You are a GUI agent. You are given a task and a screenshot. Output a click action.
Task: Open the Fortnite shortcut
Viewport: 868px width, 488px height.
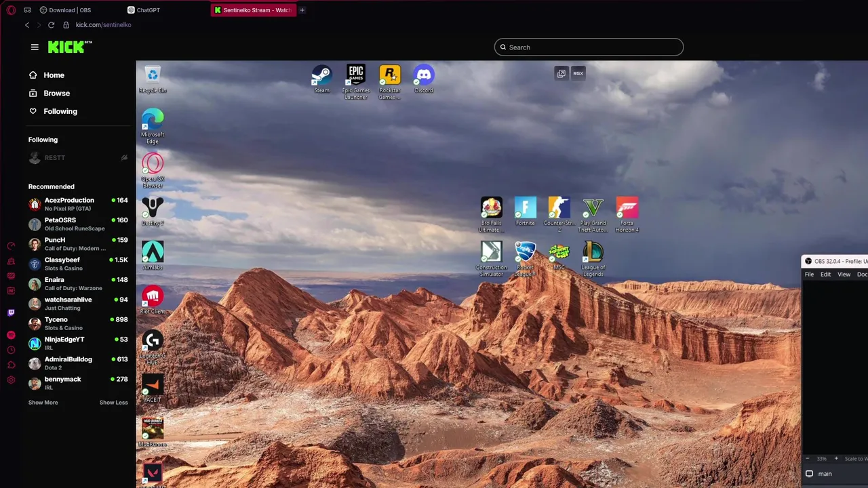coord(526,211)
